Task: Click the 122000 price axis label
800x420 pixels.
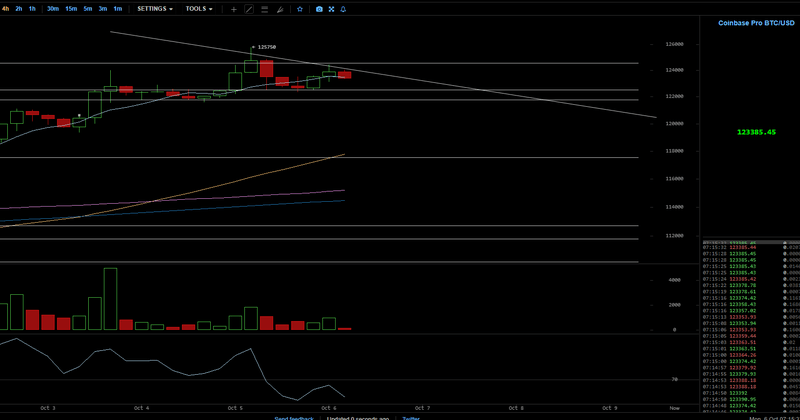Action: pos(674,96)
